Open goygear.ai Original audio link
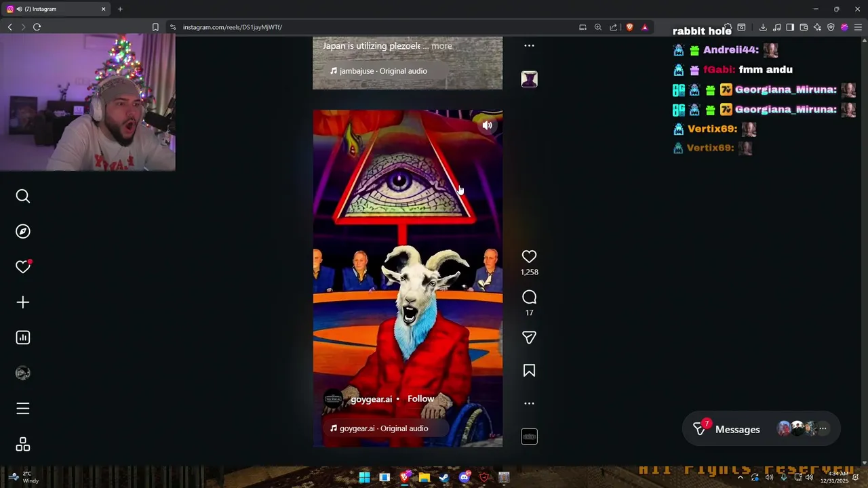 [384, 428]
